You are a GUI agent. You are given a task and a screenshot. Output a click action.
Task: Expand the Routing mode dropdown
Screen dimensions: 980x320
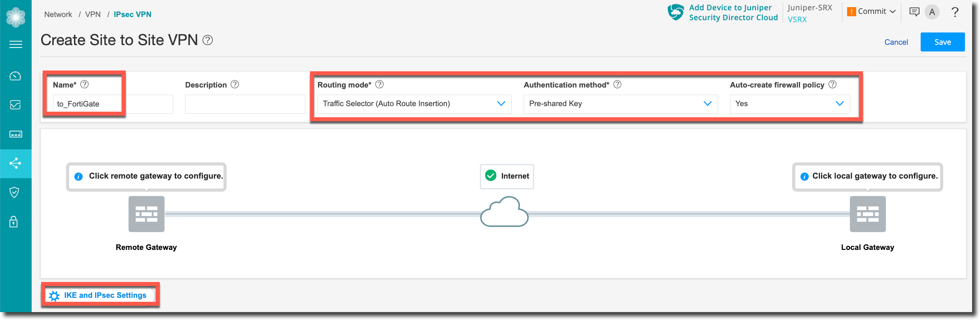(x=414, y=104)
